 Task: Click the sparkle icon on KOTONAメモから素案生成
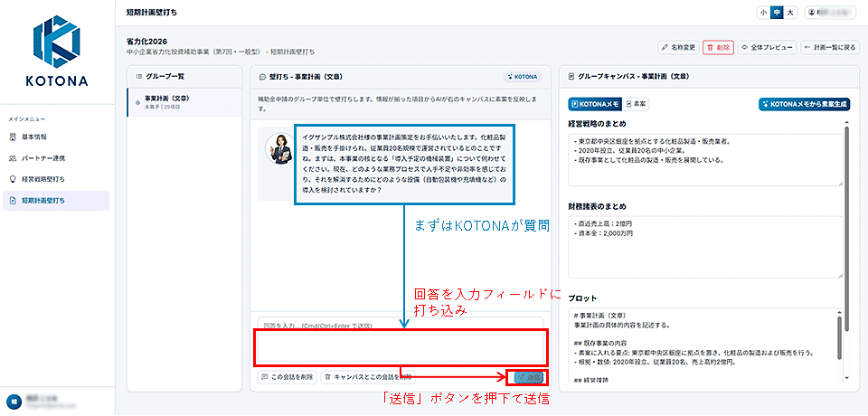(x=766, y=104)
